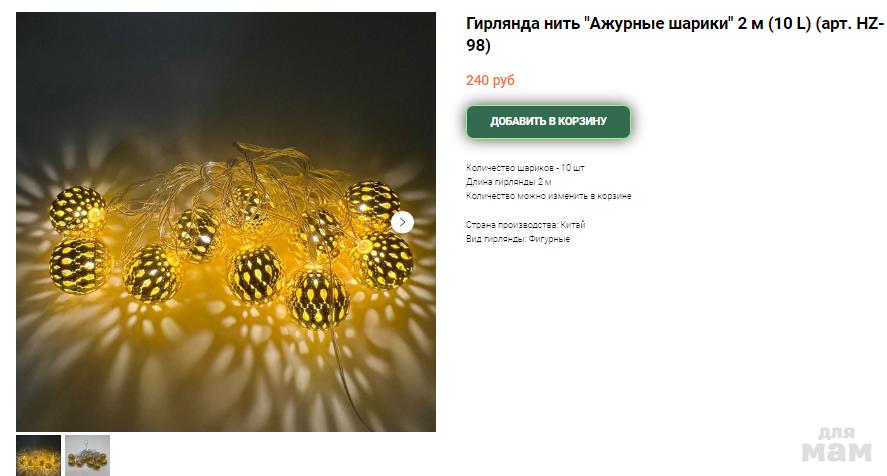Click 'Вид гирлянды: Фигурные' line
The image size is (887, 476).
point(518,239)
